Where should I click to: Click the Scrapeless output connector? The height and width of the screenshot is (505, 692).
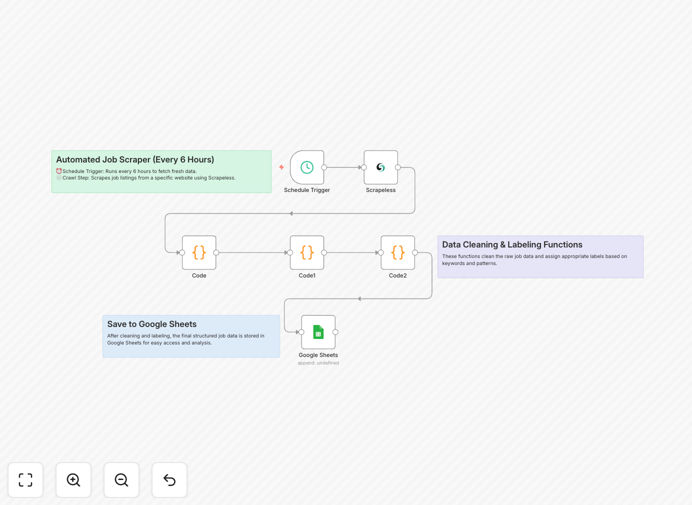point(398,167)
